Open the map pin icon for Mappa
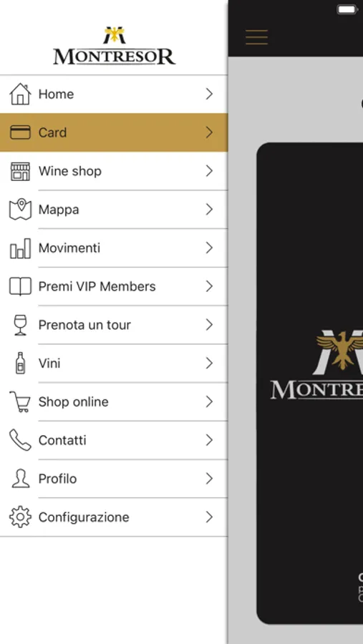Screen dimensions: 363x644 pyautogui.click(x=20, y=210)
